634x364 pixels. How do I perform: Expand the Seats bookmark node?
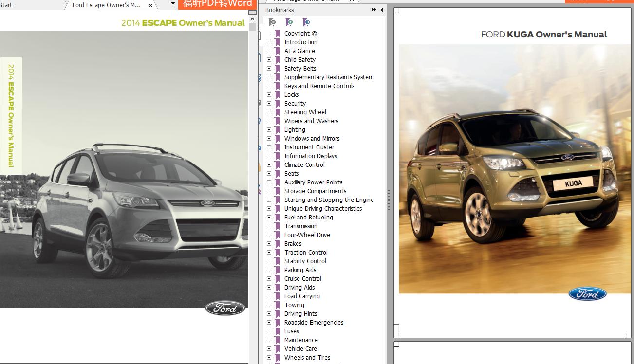[269, 174]
